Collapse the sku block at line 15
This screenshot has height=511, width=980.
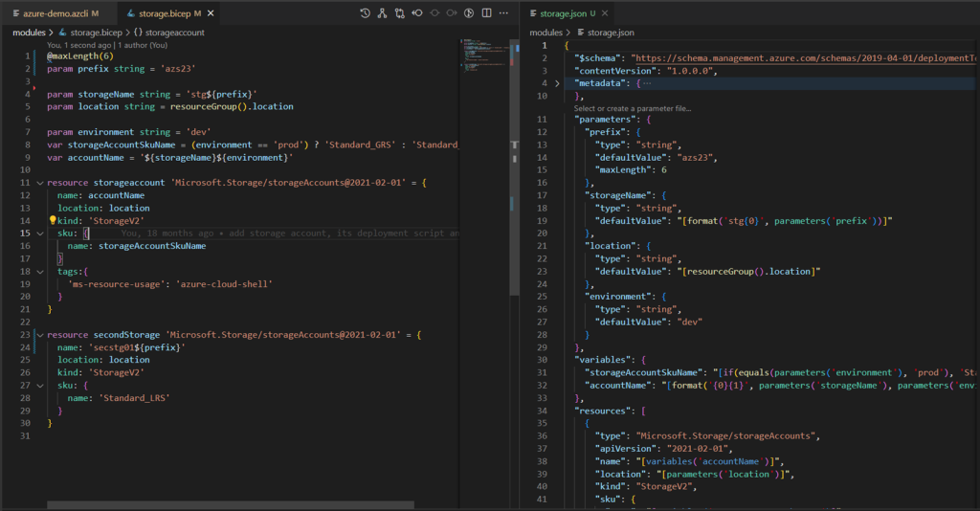39,233
